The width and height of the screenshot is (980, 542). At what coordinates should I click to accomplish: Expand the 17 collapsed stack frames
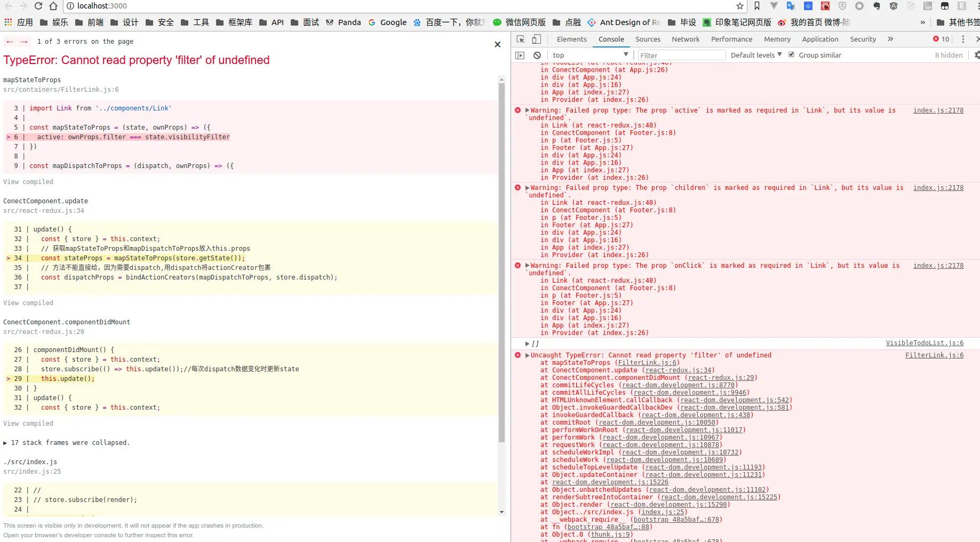pyautogui.click(x=67, y=443)
